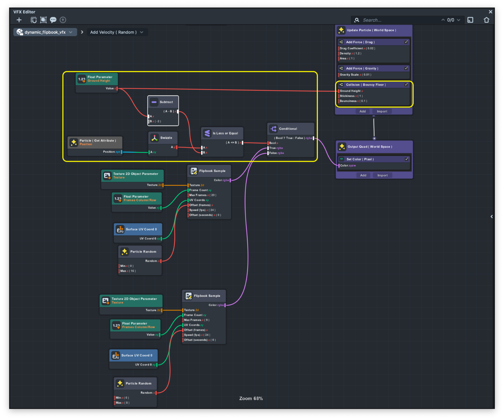504x420 pixels.
Task: Add a comment with speech bubble icon
Action: coord(53,20)
